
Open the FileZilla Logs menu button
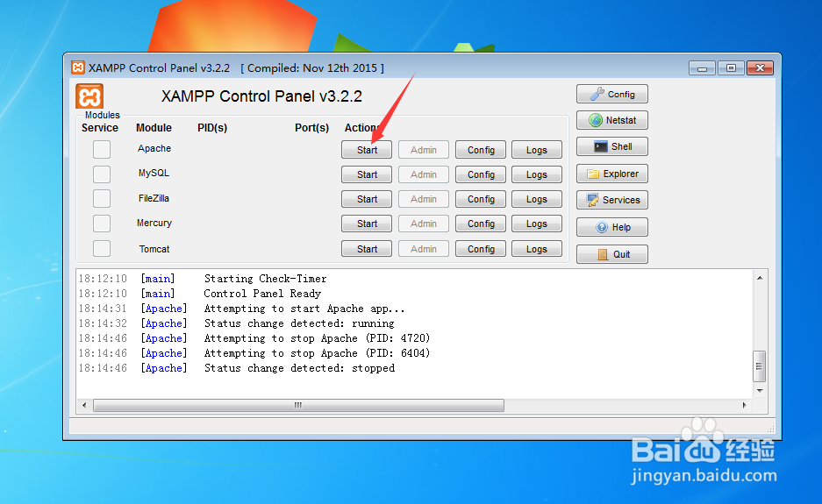537,199
